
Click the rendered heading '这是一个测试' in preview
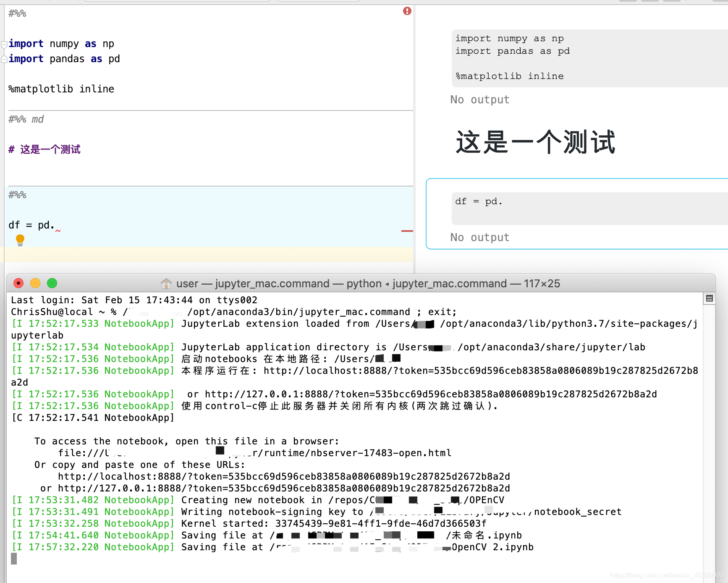click(536, 142)
